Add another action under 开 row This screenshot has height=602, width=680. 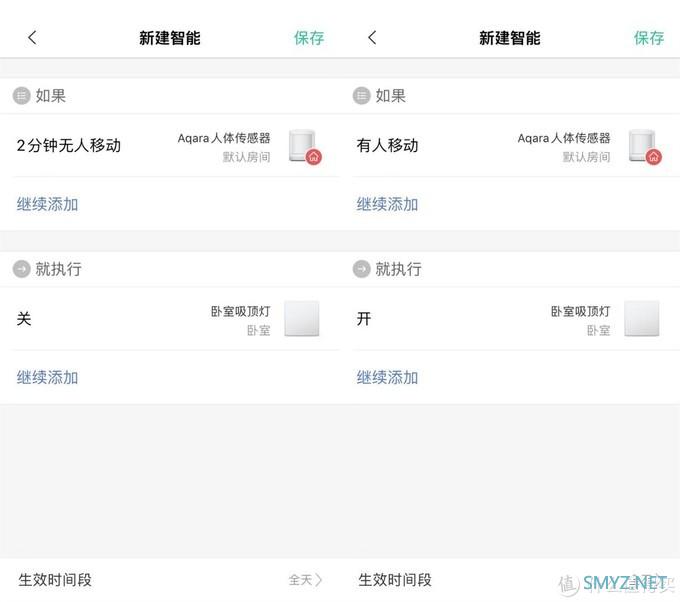[x=387, y=377]
